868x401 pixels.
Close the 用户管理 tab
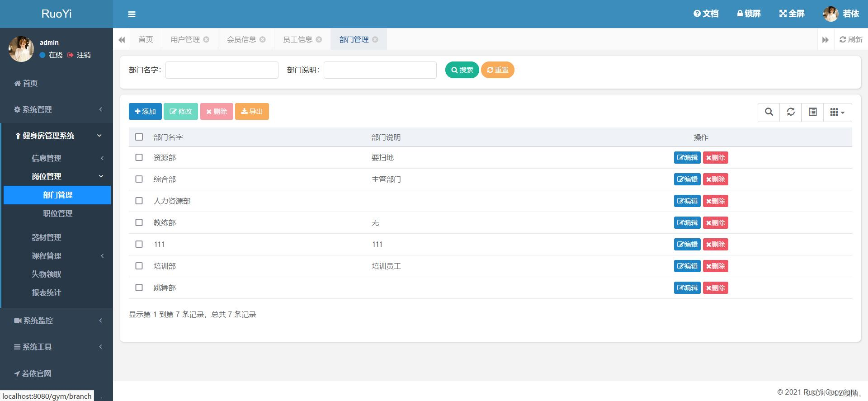coord(206,39)
